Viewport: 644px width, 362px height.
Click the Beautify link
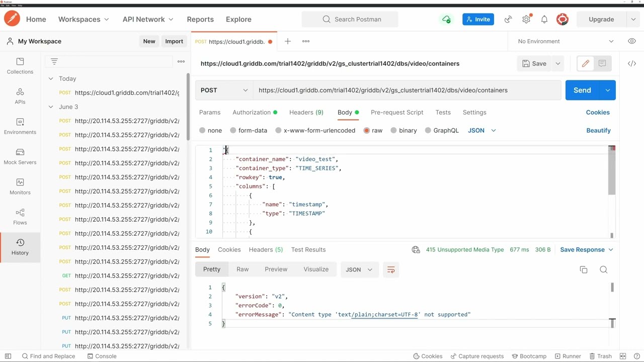(598, 130)
